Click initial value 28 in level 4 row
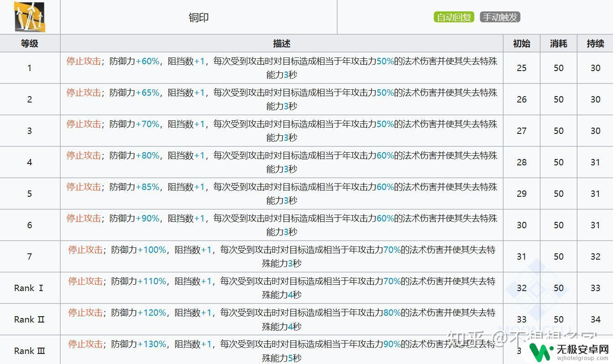This screenshot has height=364, width=613. pos(521,162)
